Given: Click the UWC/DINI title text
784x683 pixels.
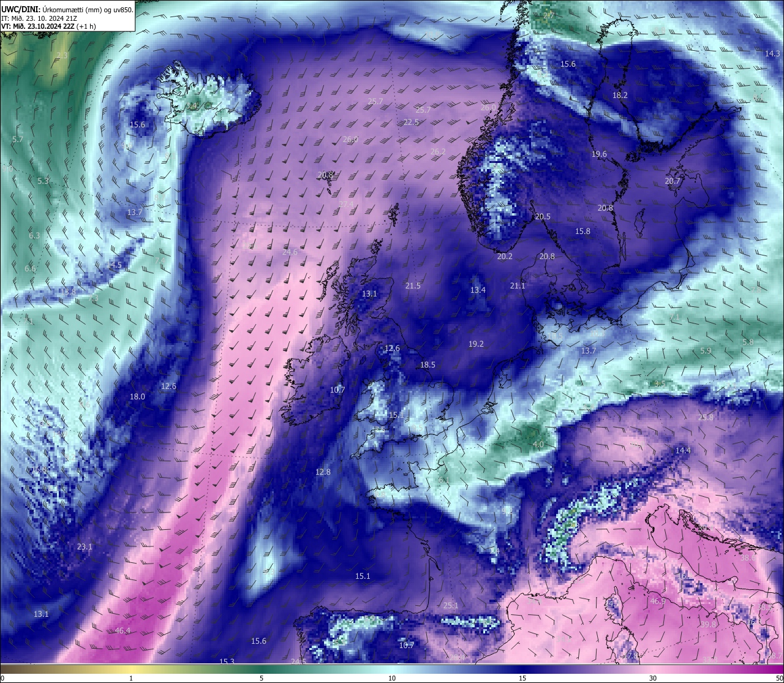Looking at the screenshot, I should pos(20,9).
